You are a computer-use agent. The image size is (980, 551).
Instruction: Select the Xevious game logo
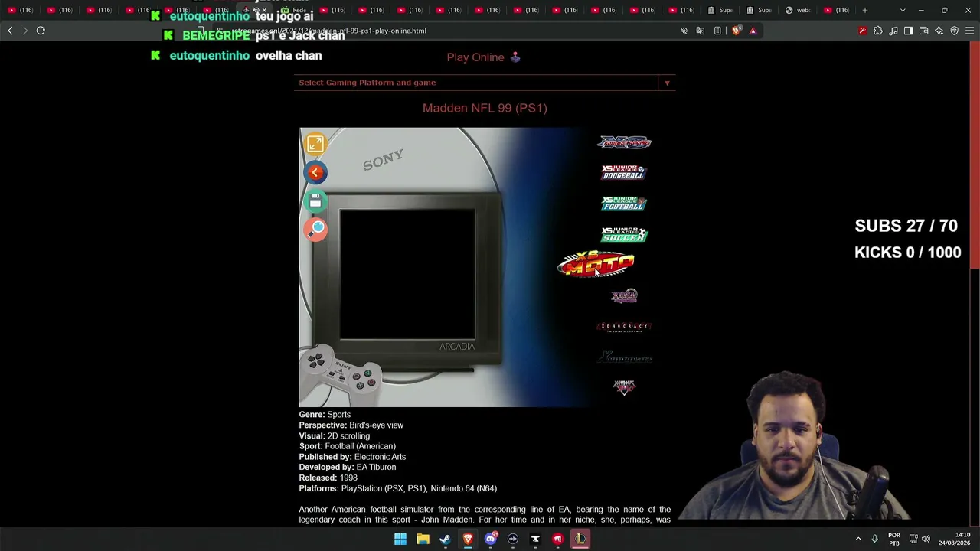(624, 386)
